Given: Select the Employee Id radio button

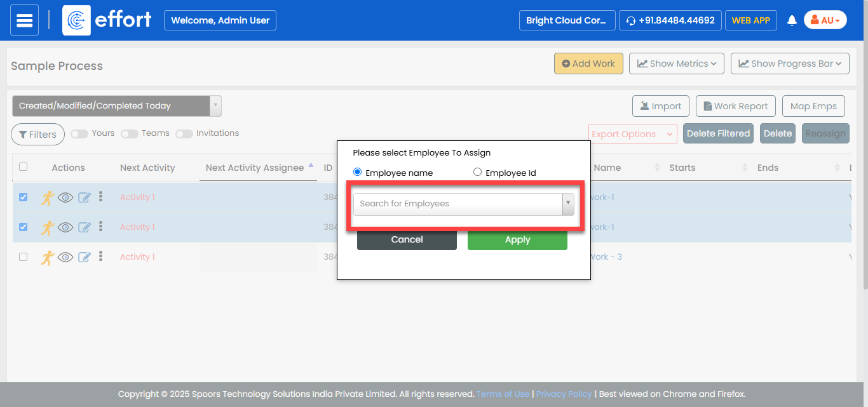Looking at the screenshot, I should coord(478,173).
